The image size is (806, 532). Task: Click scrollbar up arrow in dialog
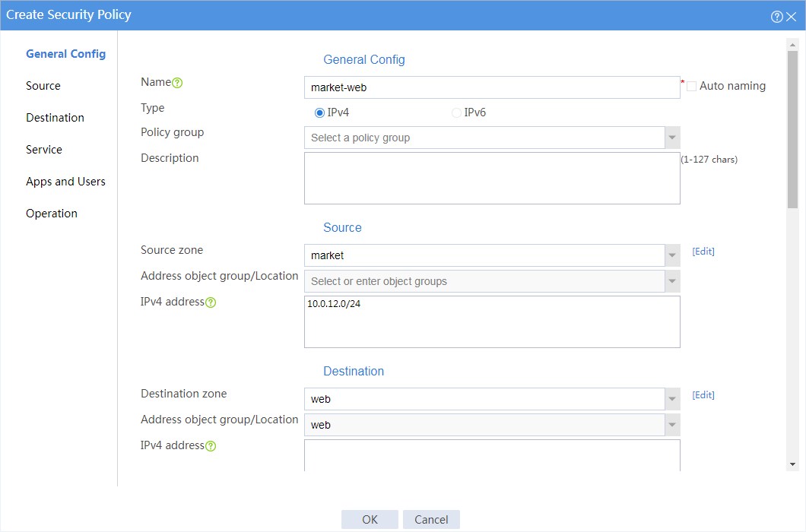(x=792, y=45)
